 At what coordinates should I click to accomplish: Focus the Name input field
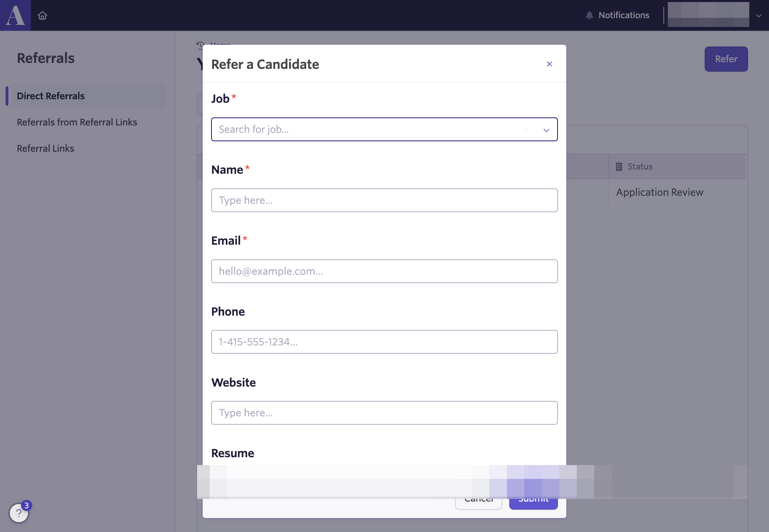pyautogui.click(x=384, y=200)
